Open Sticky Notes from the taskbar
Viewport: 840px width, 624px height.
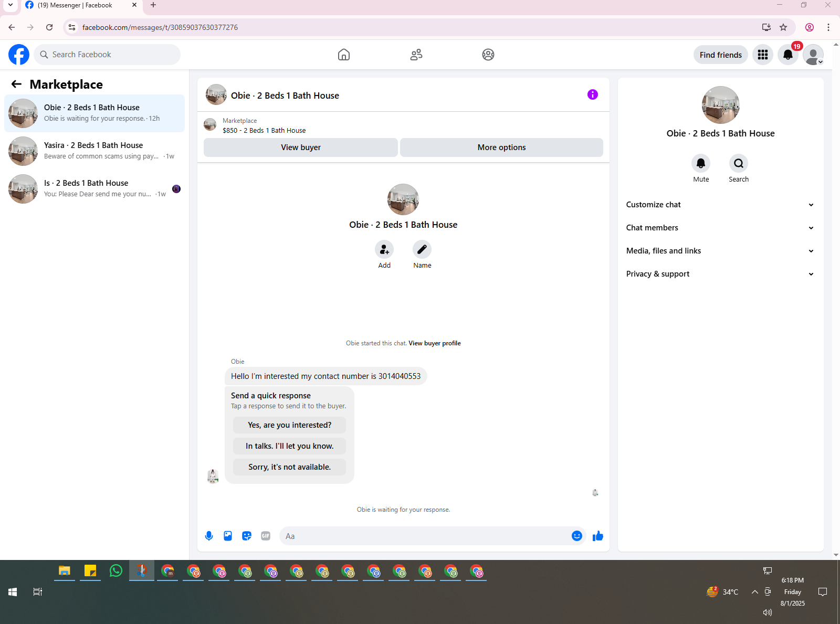(x=90, y=570)
